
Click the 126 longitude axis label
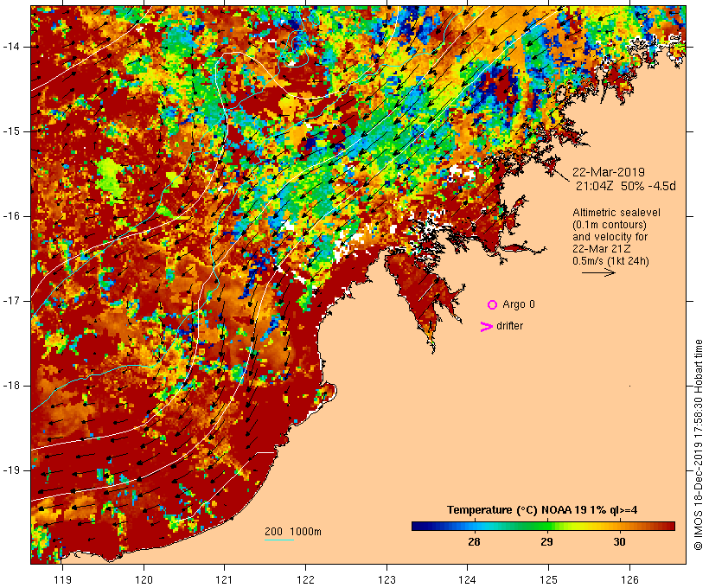629,579
